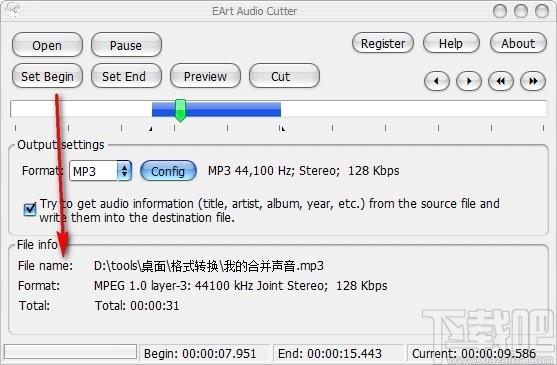Viewport: 557px width, 365px height.
Task: Open the Config output settings
Action: tap(168, 171)
